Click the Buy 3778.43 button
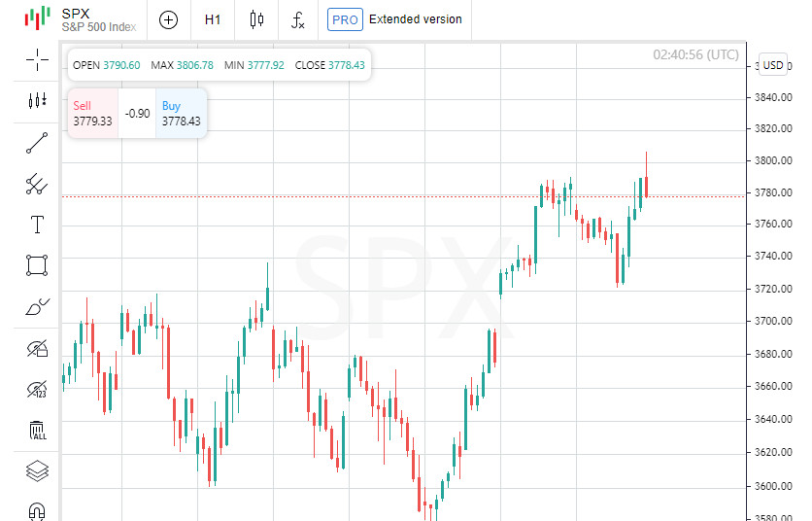Screen dimensions: 812x521 click(181, 113)
